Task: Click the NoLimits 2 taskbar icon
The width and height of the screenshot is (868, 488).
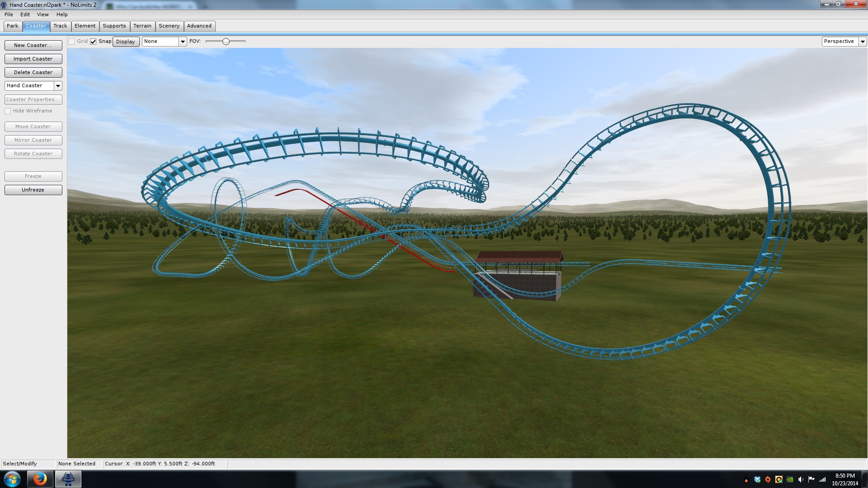Action: pyautogui.click(x=68, y=479)
